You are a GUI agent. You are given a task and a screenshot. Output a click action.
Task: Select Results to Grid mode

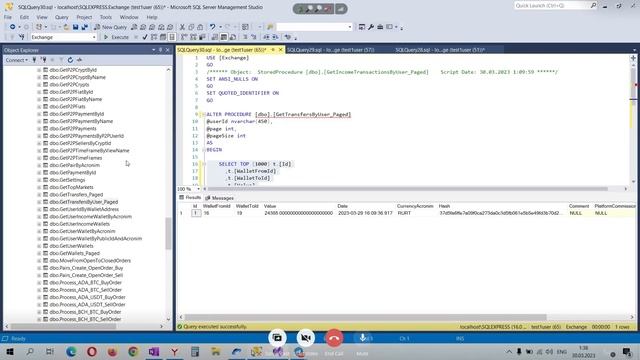click(x=224, y=37)
